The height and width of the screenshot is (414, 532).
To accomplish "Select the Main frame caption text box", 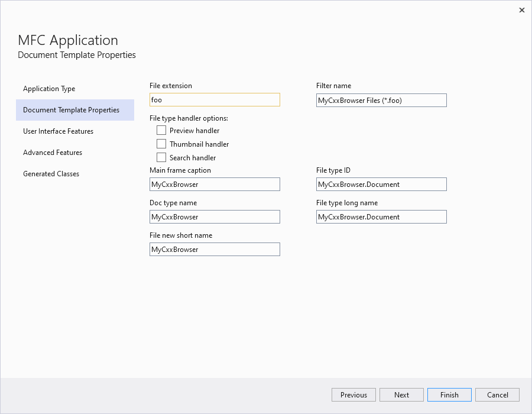I will click(x=215, y=184).
